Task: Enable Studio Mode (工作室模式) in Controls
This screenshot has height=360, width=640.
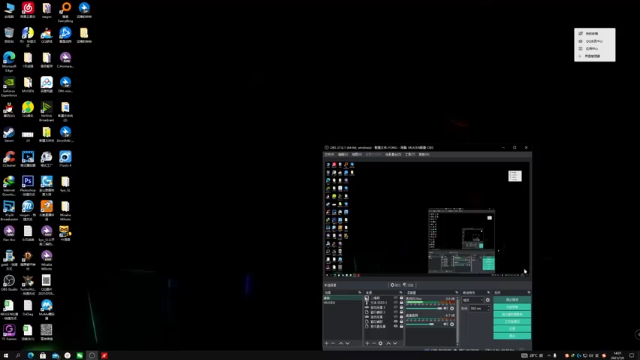Action: pyautogui.click(x=512, y=322)
